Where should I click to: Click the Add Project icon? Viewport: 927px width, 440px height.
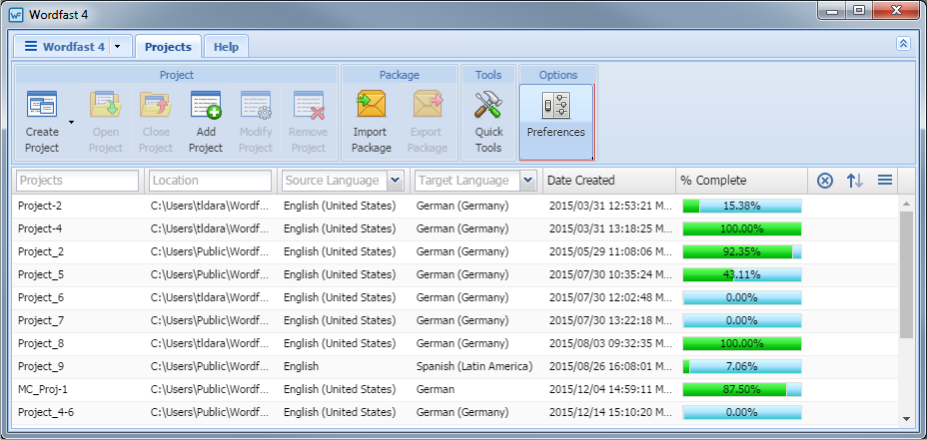(x=206, y=105)
